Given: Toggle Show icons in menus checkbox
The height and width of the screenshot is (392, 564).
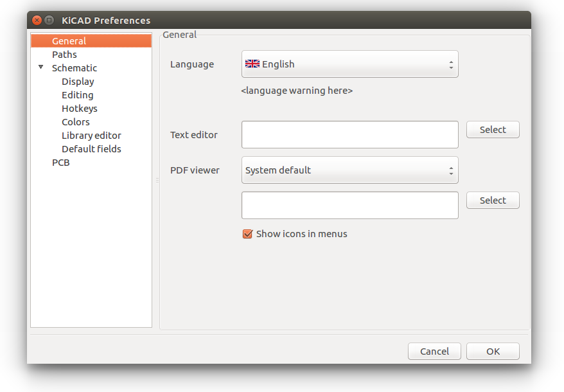Looking at the screenshot, I should click(247, 234).
